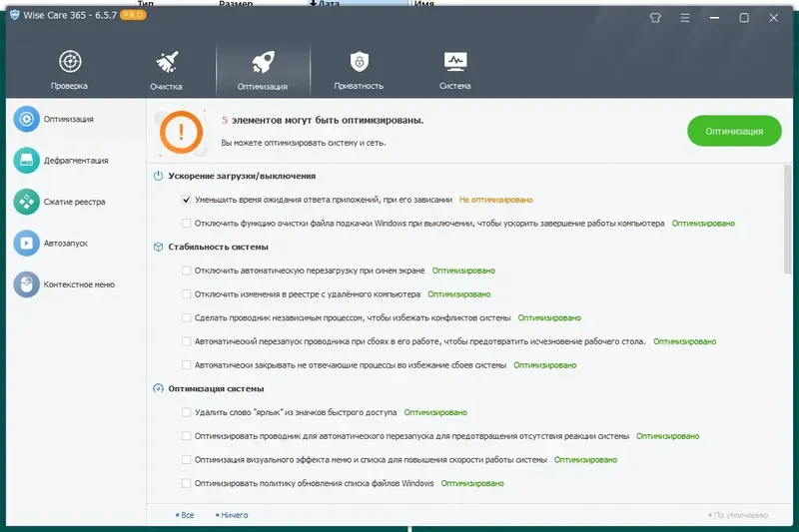Viewport: 799px width, 532px height.
Task: Switch to the Оптимизация top tab
Action: click(x=263, y=69)
